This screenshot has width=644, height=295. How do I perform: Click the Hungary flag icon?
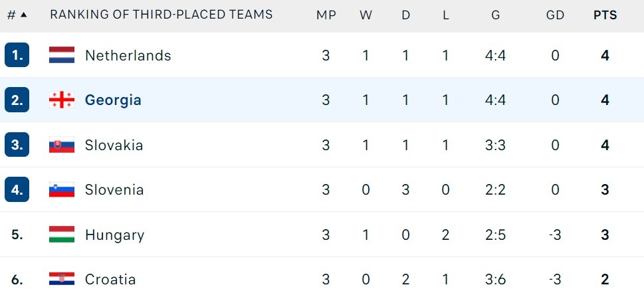coord(62,235)
